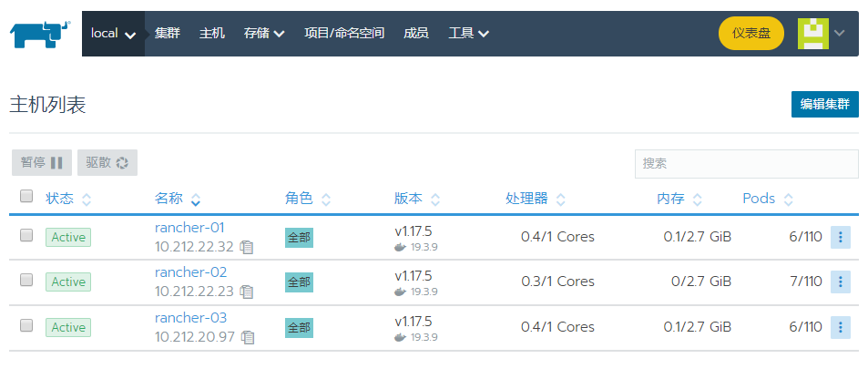Click the Rancher cow logo
Screen dimensions: 868x379
click(x=40, y=34)
